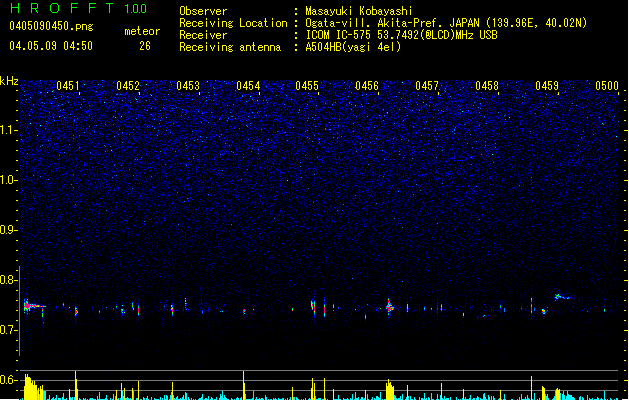This screenshot has height=400, width=629.
Task: Click the 1.1 kHz axis label
Action: coord(9,130)
